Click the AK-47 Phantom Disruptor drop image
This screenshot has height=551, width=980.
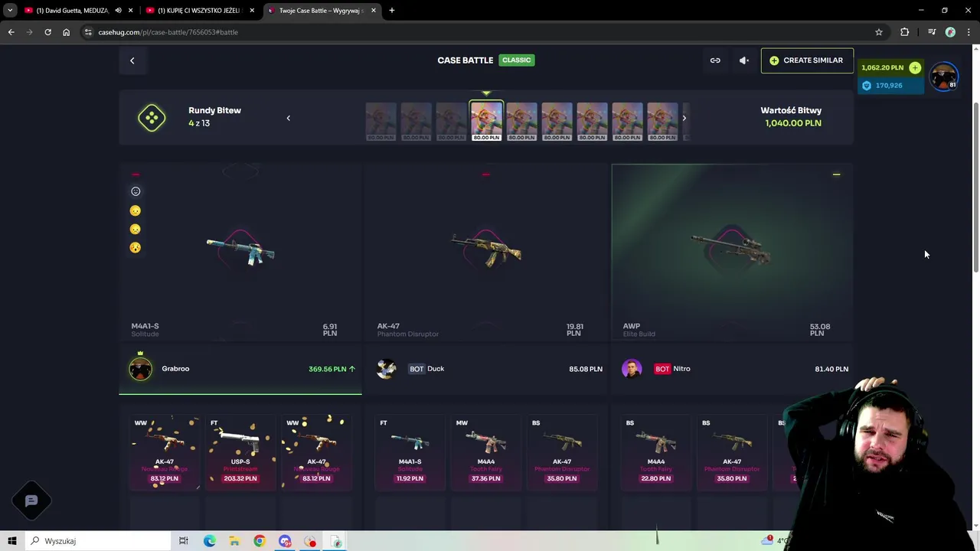[x=486, y=249]
